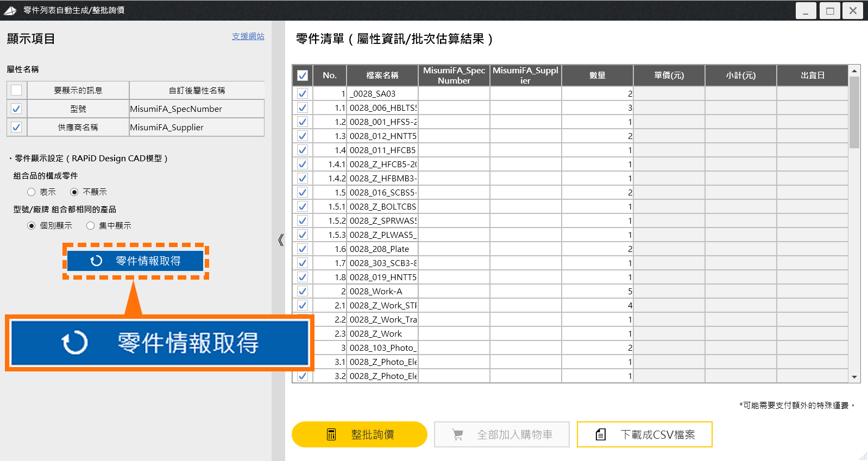The image size is (868, 461).
Task: Uncheck the 型號 attribute checkbox
Action: pos(16,109)
